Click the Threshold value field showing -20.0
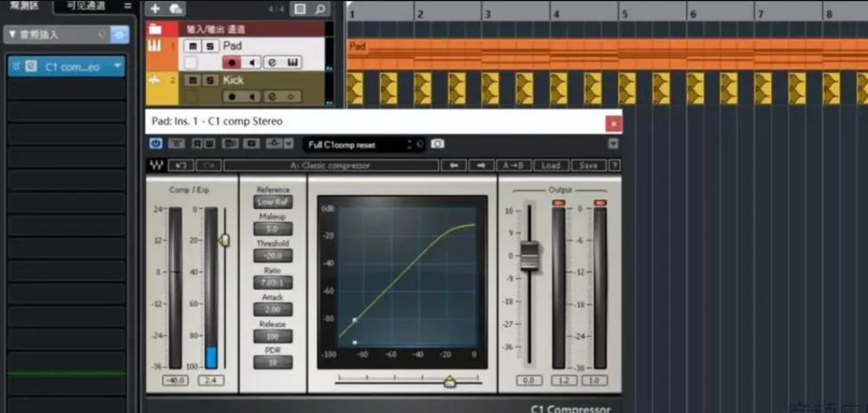This screenshot has height=413, width=868. (x=273, y=256)
